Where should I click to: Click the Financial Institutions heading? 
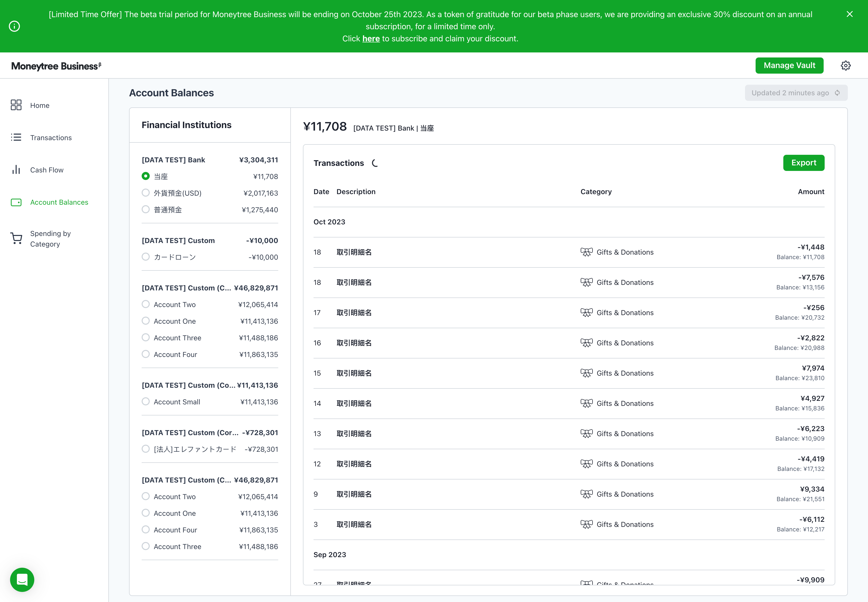point(187,125)
